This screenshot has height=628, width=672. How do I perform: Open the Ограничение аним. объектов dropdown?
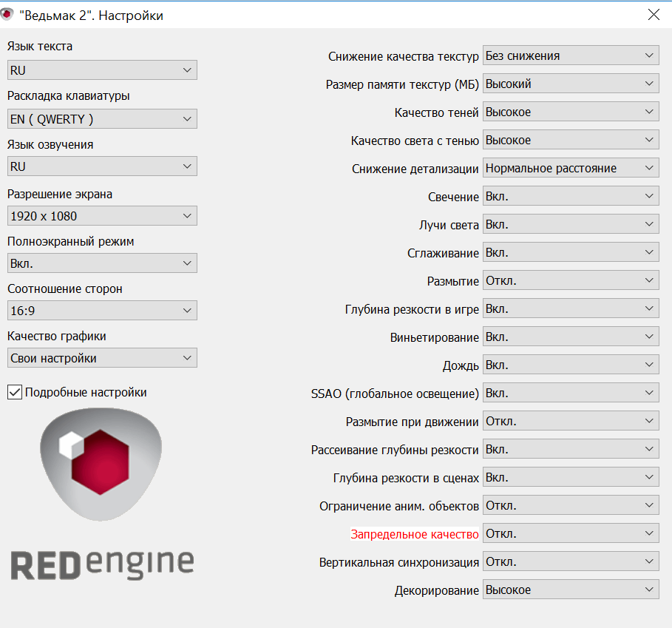571,505
